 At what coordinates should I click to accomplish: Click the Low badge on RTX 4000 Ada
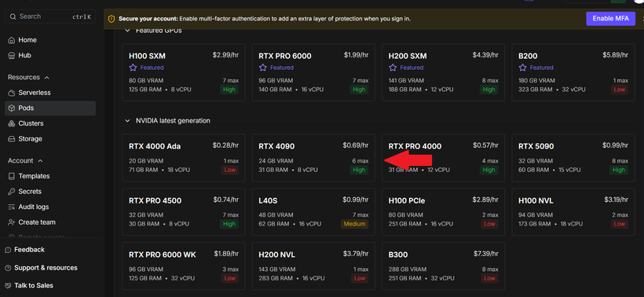click(x=229, y=170)
